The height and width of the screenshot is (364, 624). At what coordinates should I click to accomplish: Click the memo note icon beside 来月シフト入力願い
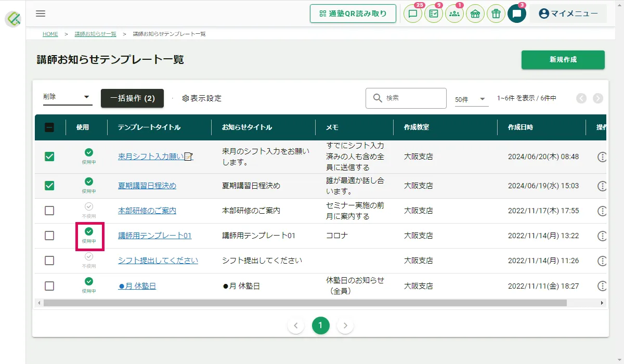pos(189,157)
